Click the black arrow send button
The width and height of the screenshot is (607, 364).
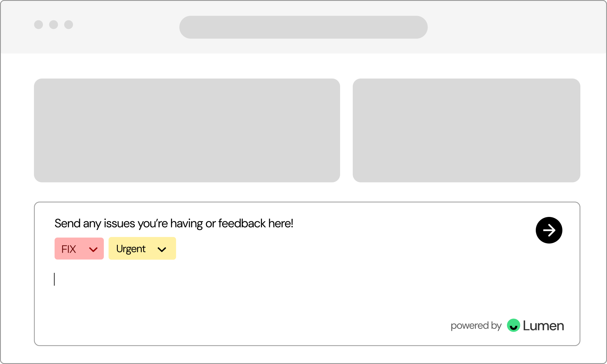click(x=549, y=230)
